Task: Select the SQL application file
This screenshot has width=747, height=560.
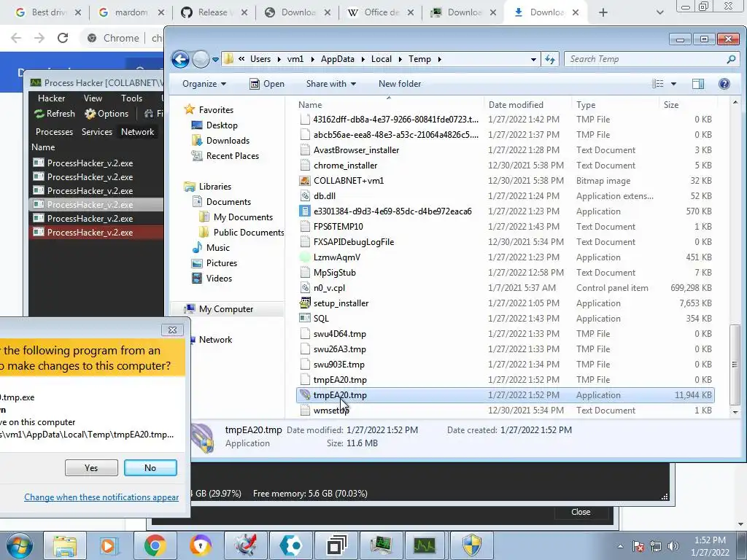Action: coord(505,319)
